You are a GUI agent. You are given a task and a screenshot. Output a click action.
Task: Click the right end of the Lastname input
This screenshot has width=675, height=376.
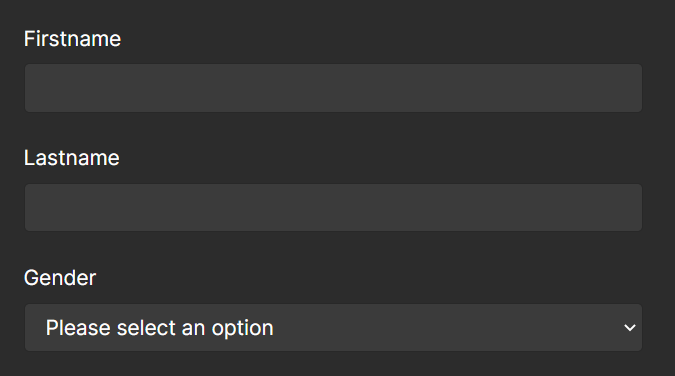coord(632,208)
